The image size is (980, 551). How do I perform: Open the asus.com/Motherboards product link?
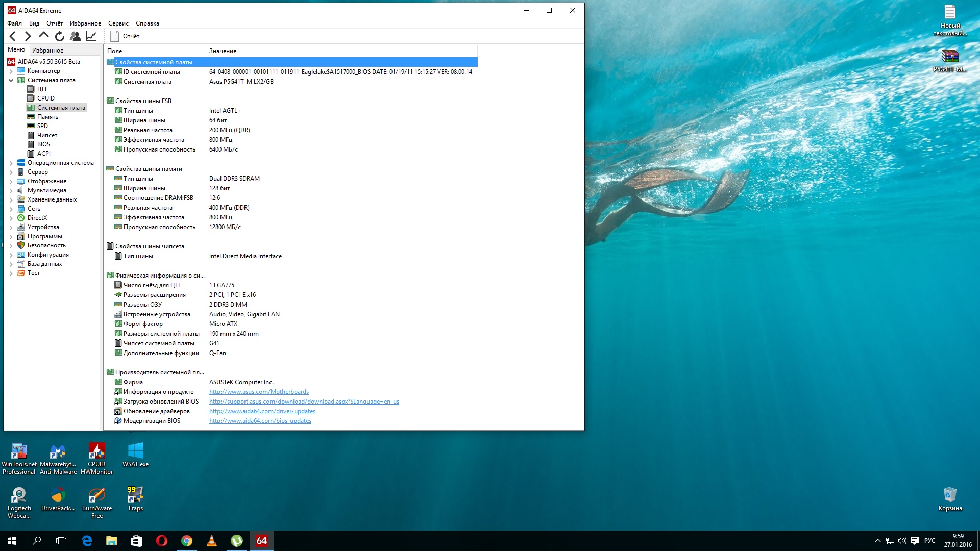(x=259, y=392)
